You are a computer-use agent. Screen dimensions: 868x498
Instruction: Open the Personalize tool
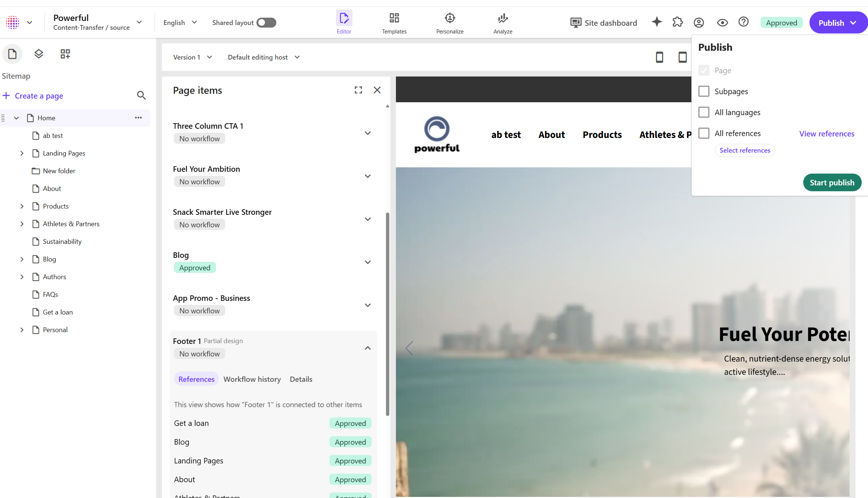(x=450, y=22)
